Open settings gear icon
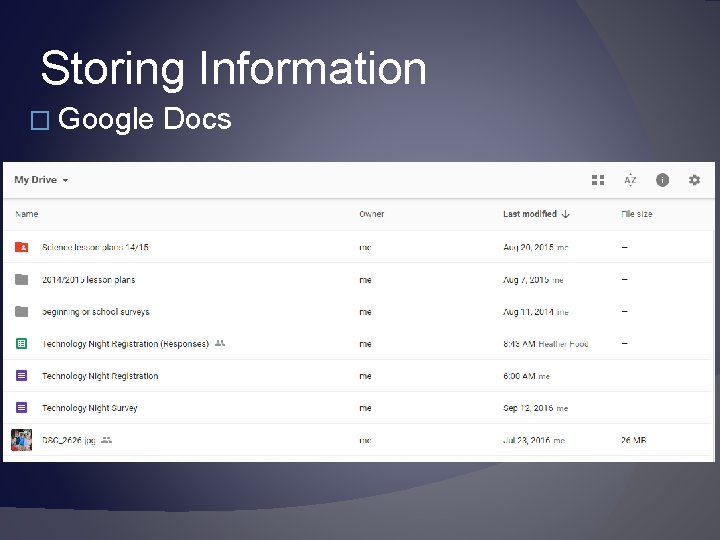The height and width of the screenshot is (540, 720). (x=694, y=180)
